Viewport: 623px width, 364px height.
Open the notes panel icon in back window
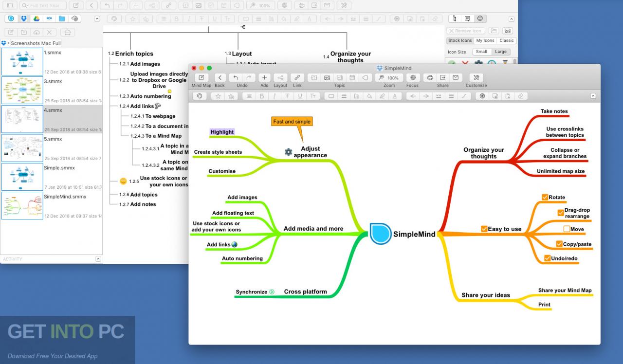pos(467,18)
